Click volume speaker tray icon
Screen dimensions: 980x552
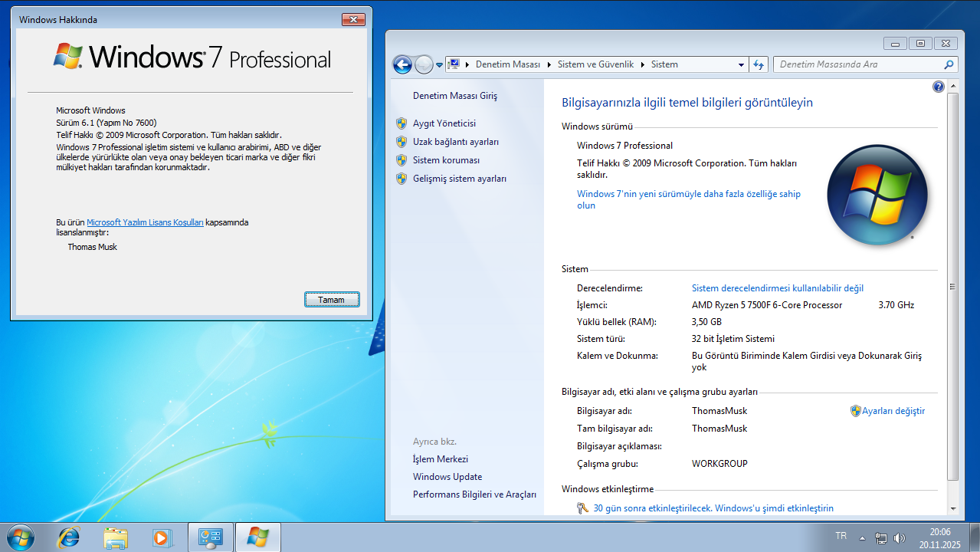(x=899, y=537)
